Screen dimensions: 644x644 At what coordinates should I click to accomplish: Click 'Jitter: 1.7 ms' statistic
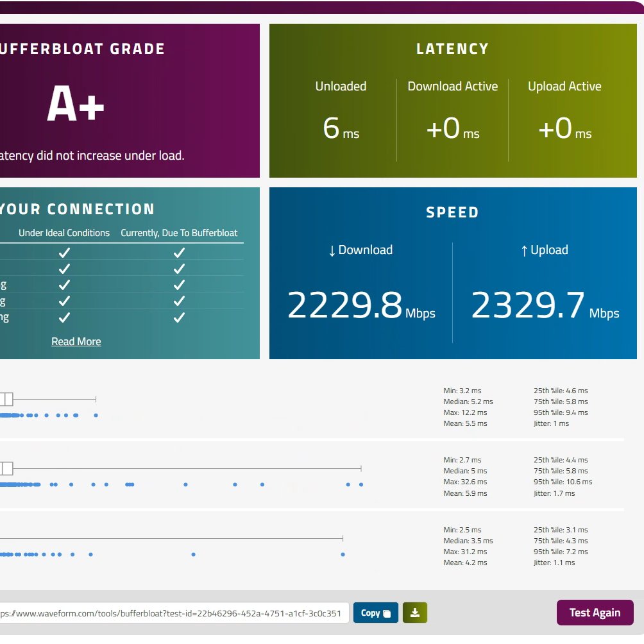coord(554,493)
